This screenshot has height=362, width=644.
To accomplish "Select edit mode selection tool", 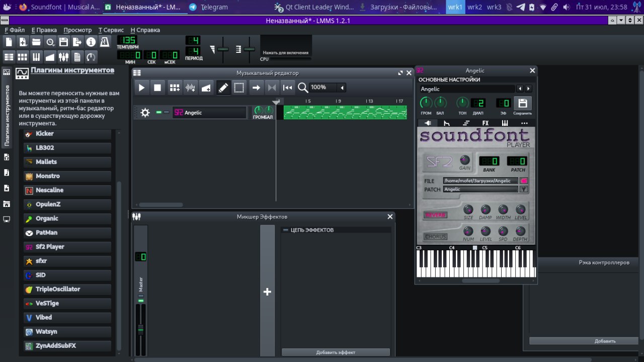I will point(239,88).
